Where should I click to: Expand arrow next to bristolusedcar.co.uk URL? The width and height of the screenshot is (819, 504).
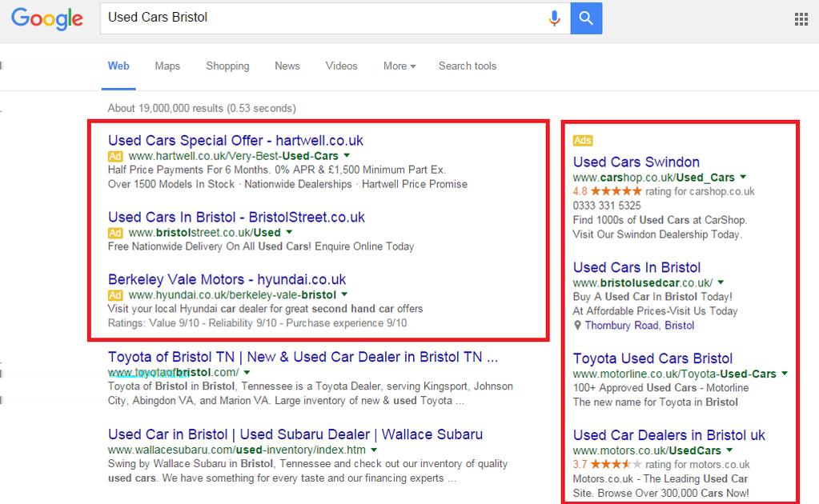pos(721,282)
